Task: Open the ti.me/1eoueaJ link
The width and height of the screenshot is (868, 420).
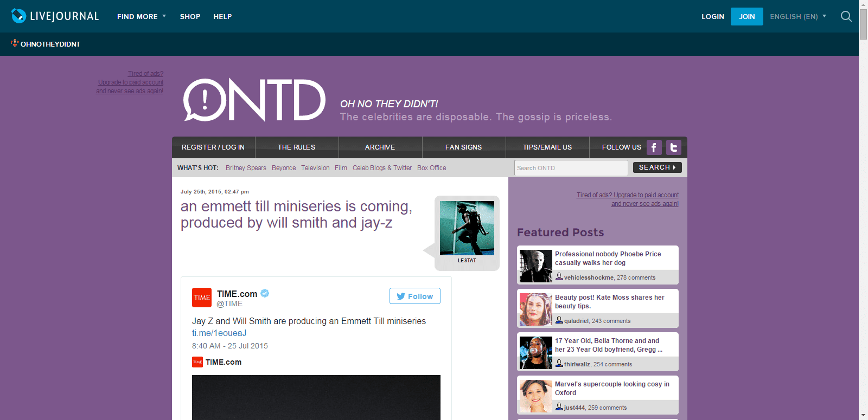Action: tap(219, 333)
